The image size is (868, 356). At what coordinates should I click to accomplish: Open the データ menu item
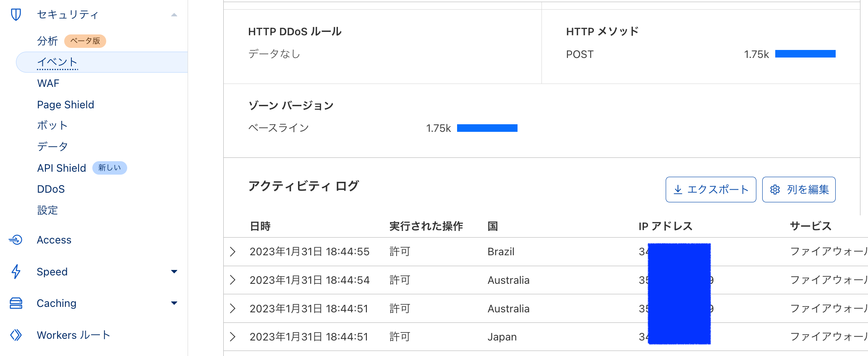(x=52, y=147)
